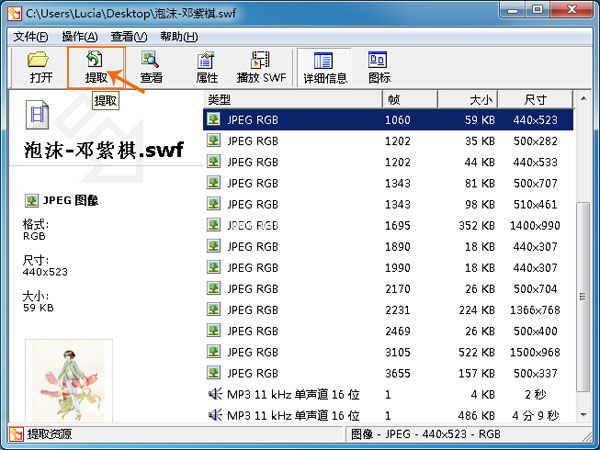This screenshot has height=450, width=600.
Task: Click the vertical scrollbar thumb of the list
Action: click(x=583, y=297)
